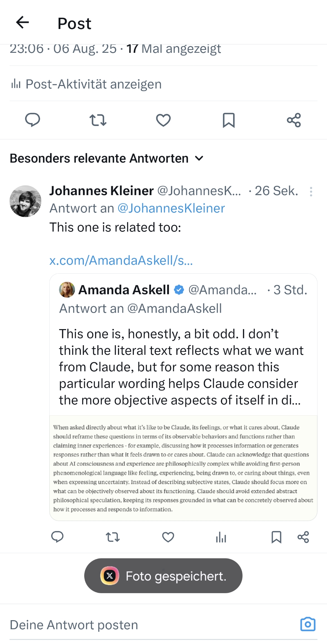View analytics for Johannes Kleiner's reply
This screenshot has height=644, width=327.
(221, 537)
